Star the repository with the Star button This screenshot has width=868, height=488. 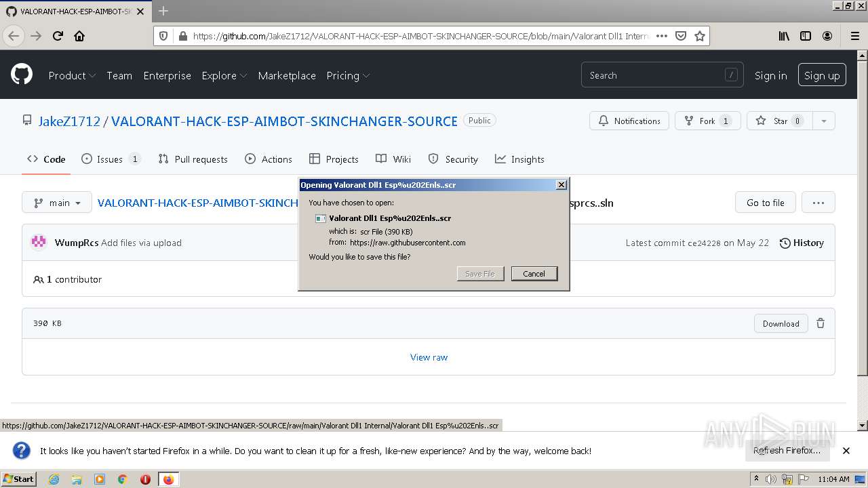(x=780, y=121)
